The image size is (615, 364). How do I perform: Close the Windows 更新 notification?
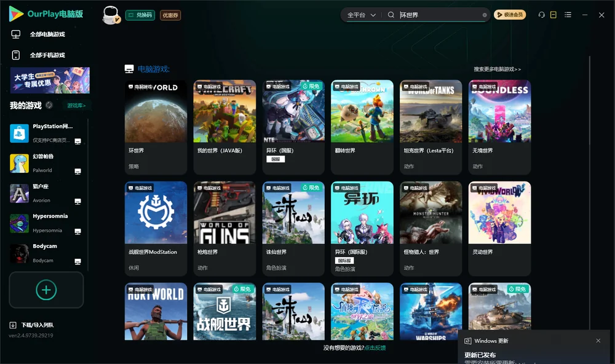point(598,341)
